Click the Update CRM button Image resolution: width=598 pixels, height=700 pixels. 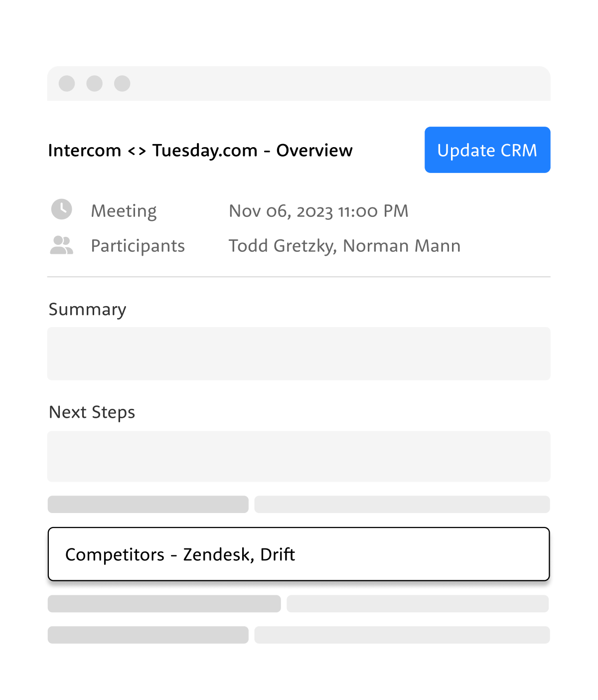pos(487,150)
